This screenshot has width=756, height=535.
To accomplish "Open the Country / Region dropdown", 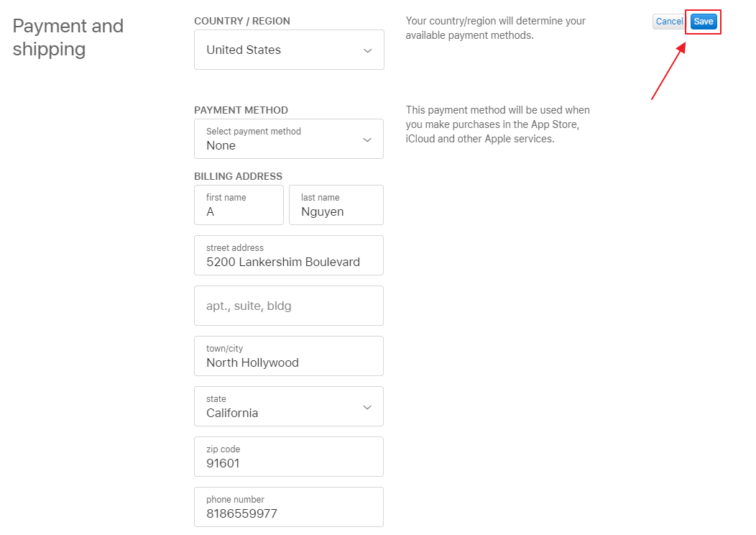I will point(290,50).
